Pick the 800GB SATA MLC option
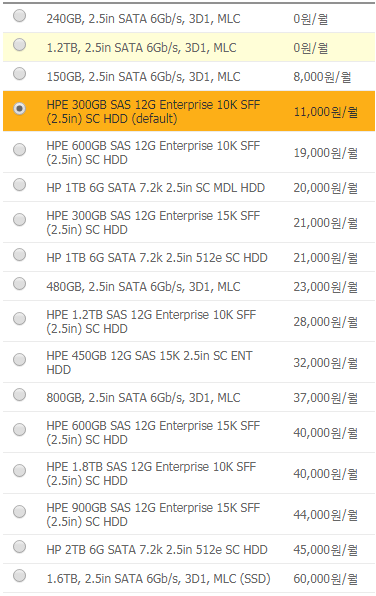Image resolution: width=376 pixels, height=596 pixels. pyautogui.click(x=19, y=395)
